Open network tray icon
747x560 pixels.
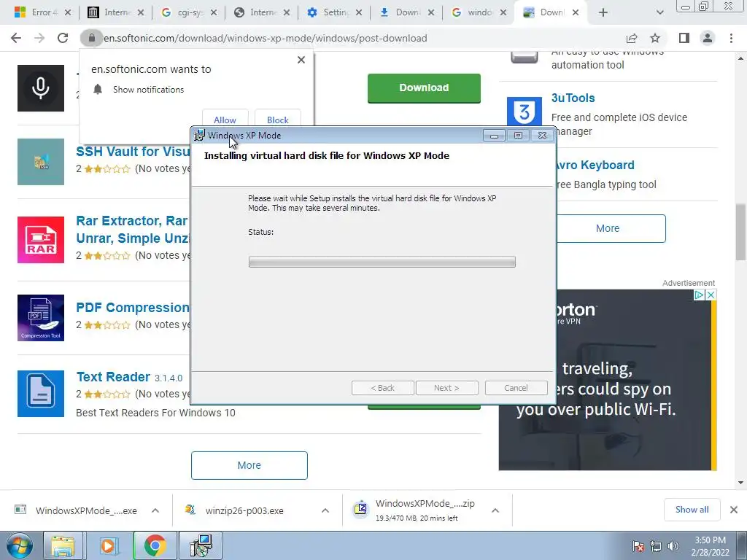tap(656, 546)
